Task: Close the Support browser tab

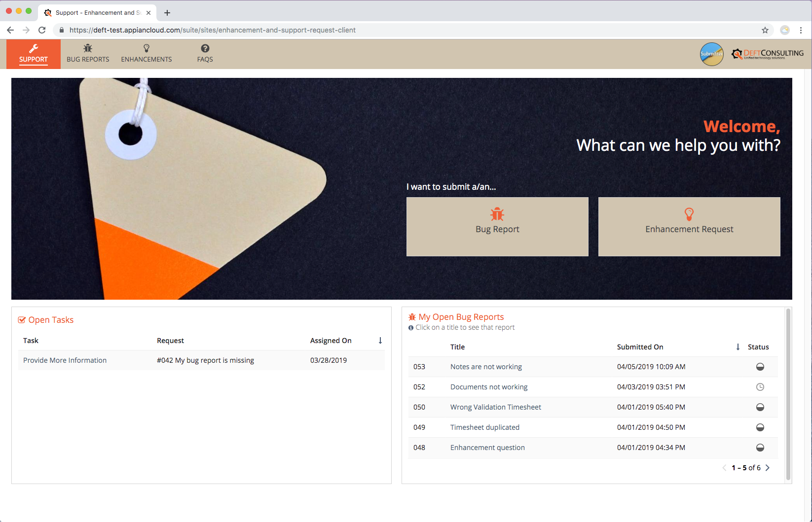Action: (148, 13)
